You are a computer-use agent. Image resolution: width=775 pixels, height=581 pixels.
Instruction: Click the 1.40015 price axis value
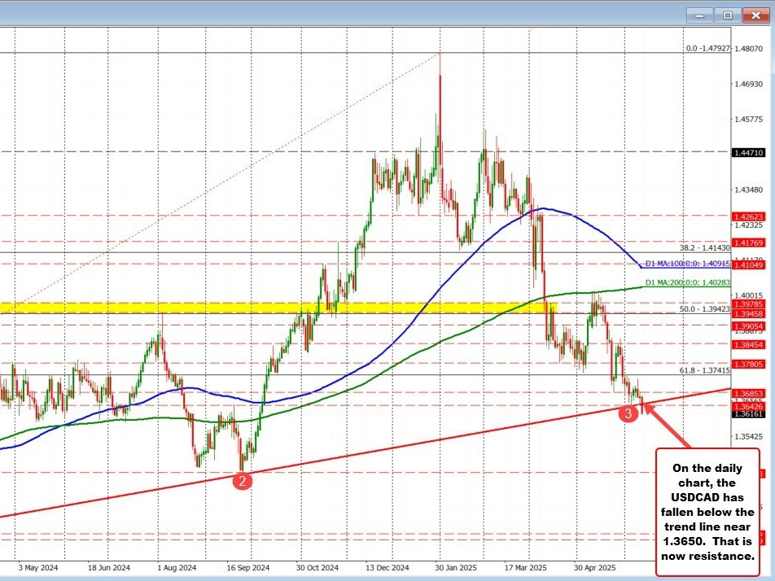pyautogui.click(x=748, y=295)
